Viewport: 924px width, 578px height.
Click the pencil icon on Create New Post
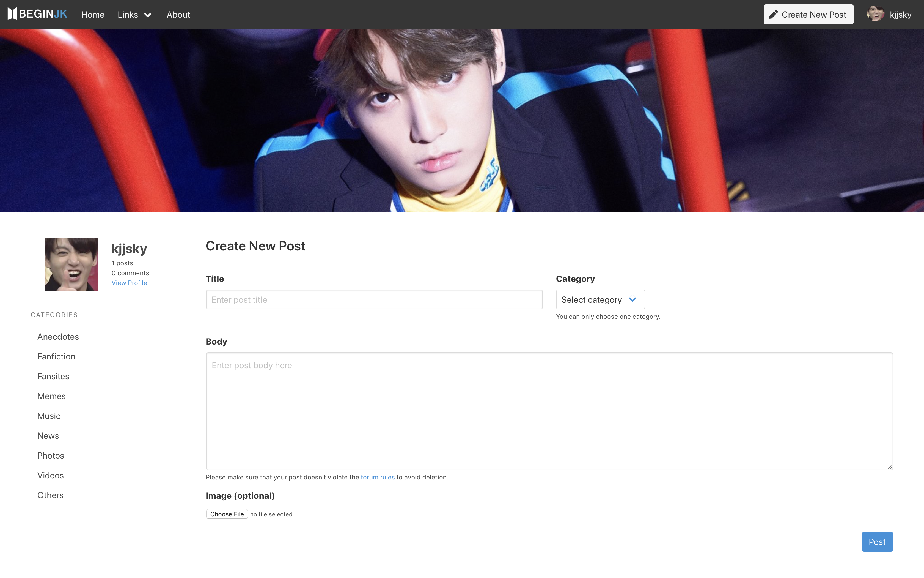tap(774, 15)
